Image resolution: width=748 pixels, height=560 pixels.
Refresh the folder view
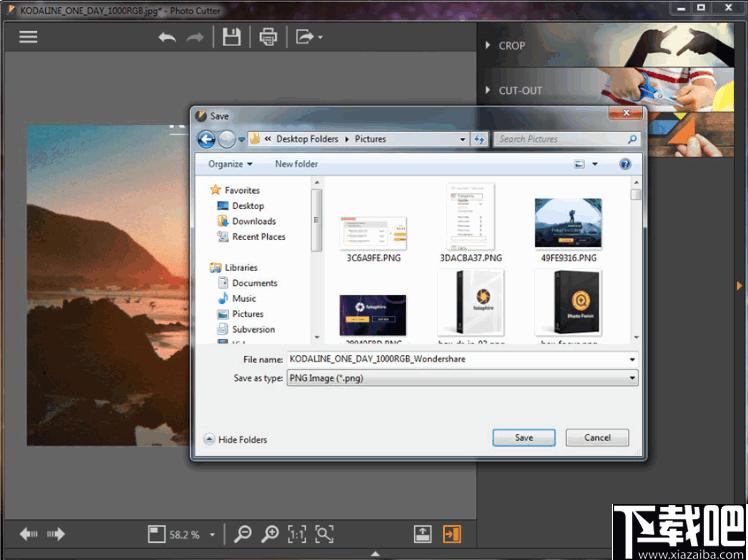click(479, 139)
